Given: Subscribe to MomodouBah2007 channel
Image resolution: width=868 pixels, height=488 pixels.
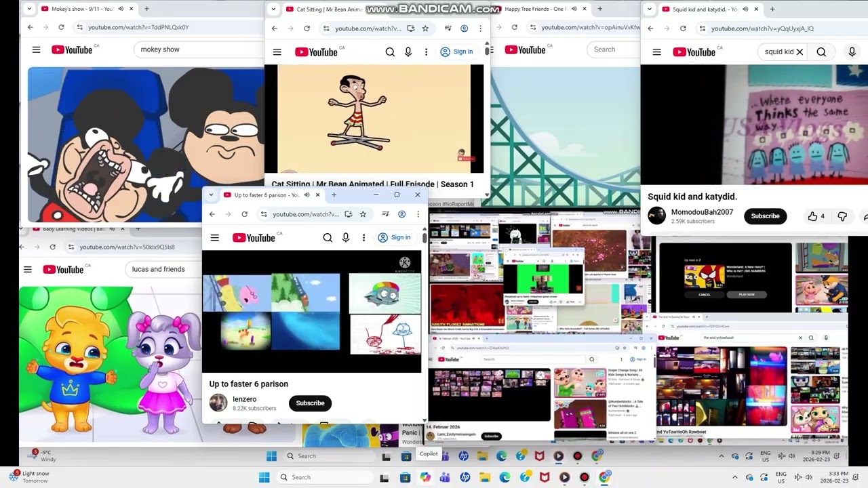Looking at the screenshot, I should pyautogui.click(x=765, y=216).
